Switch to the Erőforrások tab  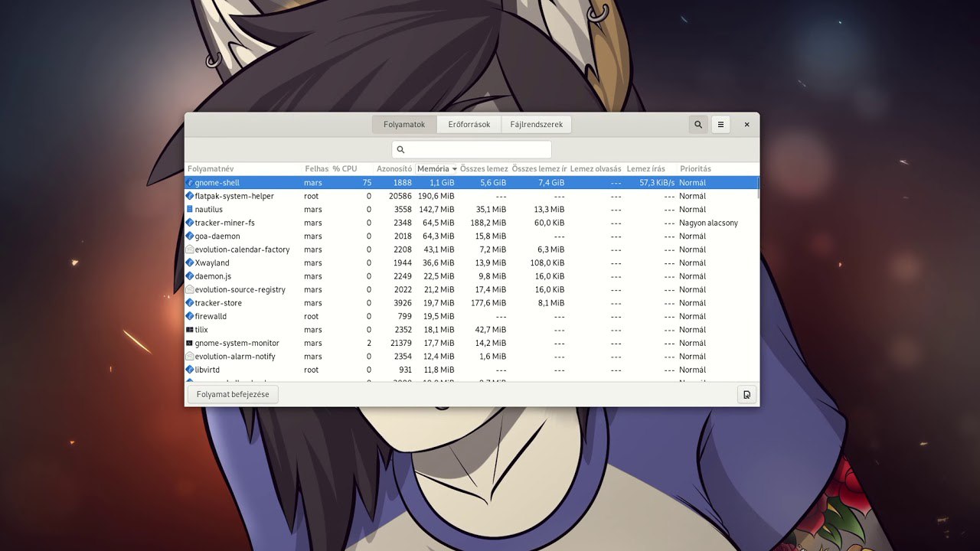469,124
